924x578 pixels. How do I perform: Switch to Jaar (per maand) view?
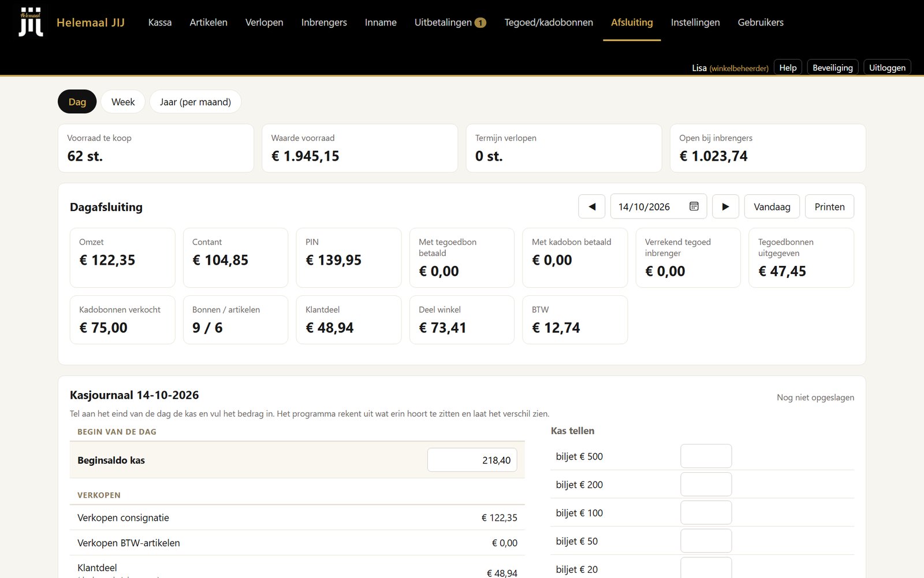(195, 102)
